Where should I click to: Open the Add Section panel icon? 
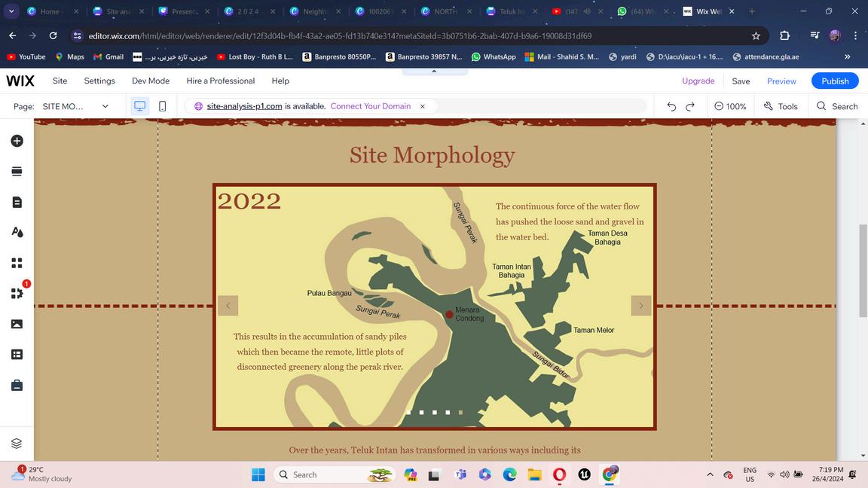tap(17, 172)
